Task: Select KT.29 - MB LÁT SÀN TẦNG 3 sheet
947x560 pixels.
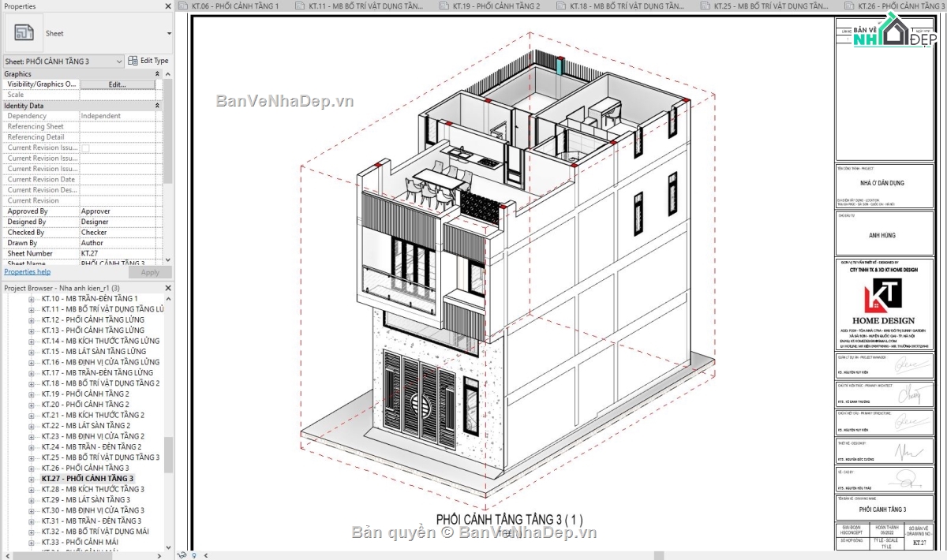Action: pos(86,500)
